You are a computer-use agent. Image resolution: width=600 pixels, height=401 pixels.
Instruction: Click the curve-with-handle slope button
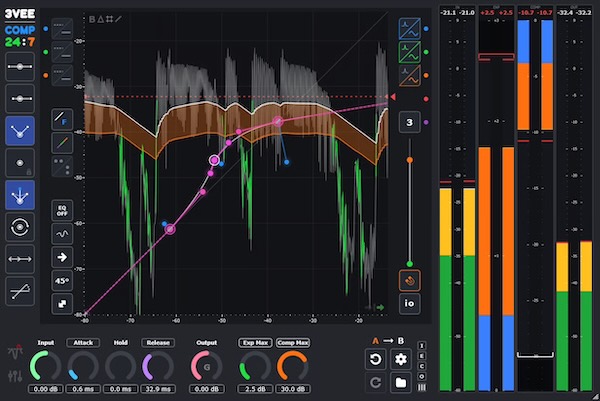pos(20,292)
